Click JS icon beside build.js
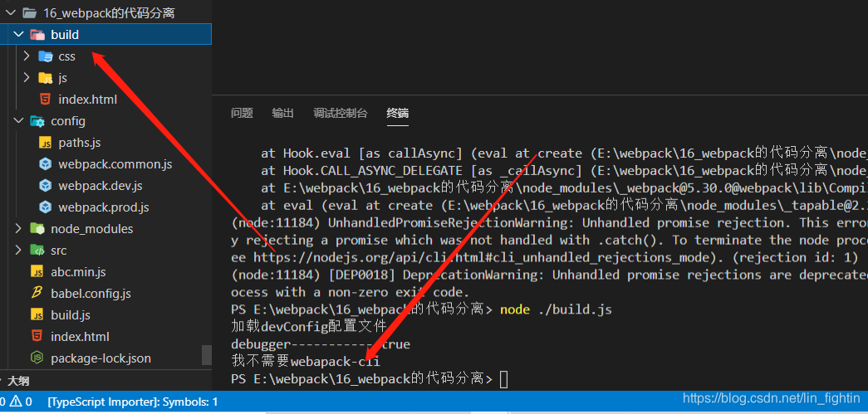The height and width of the screenshot is (414, 868). click(x=37, y=315)
